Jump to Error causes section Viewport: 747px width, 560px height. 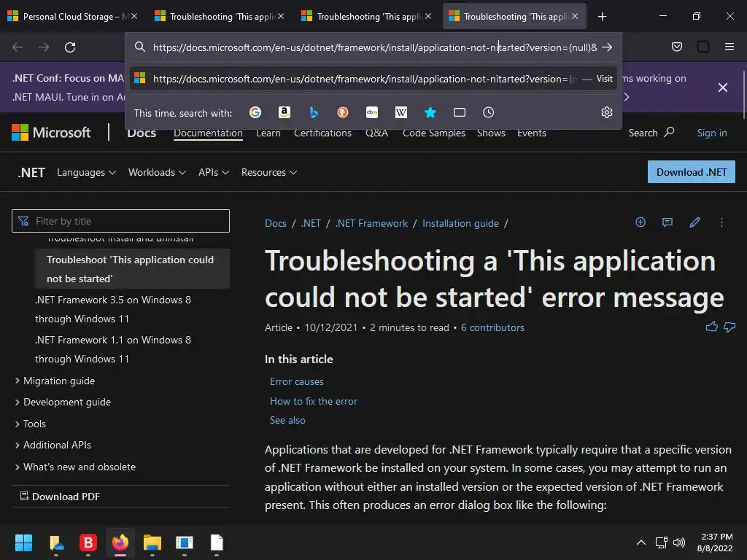tap(296, 381)
